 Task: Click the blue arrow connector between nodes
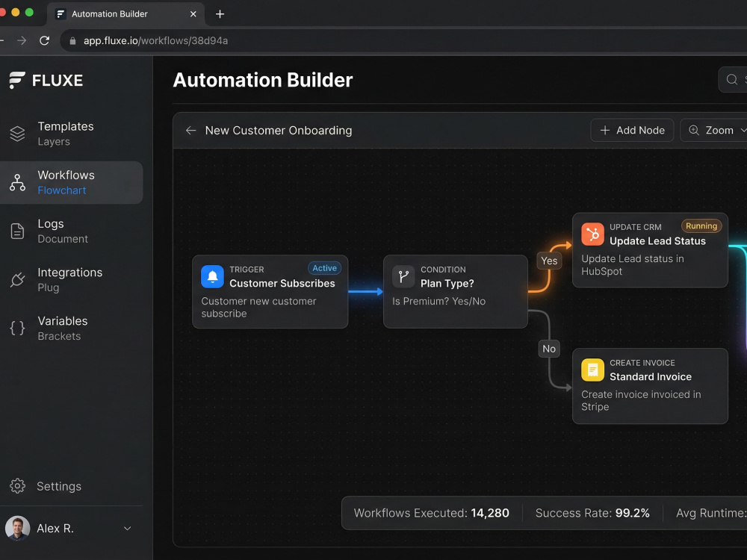(x=365, y=291)
